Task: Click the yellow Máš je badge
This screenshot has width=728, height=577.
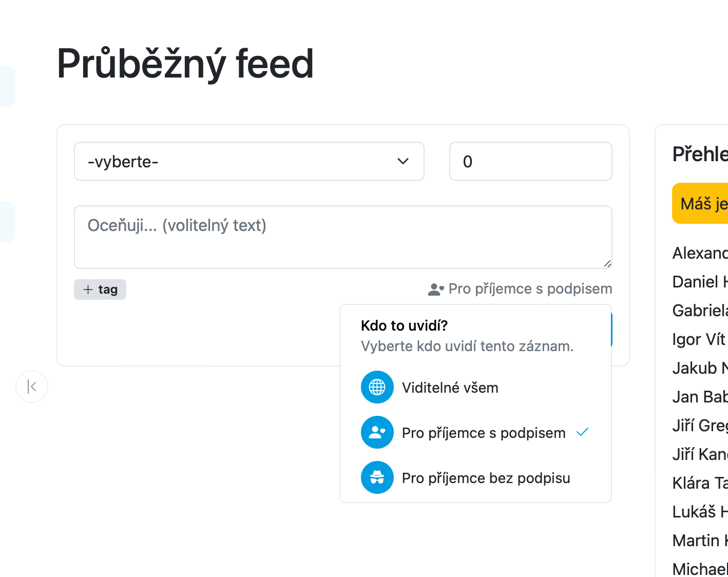Action: (x=702, y=203)
